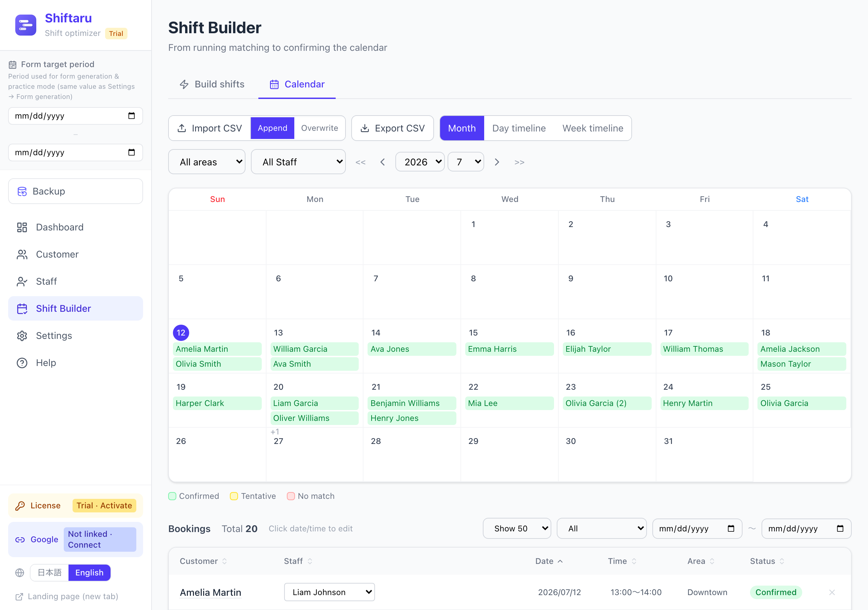Switch view to Week timeline
868x610 pixels.
pos(592,128)
